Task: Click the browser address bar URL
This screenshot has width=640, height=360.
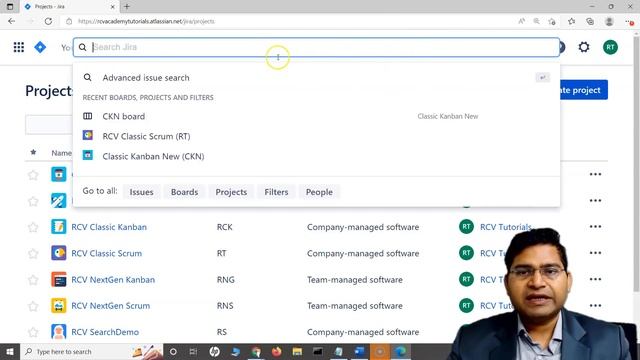Action: pos(146,21)
